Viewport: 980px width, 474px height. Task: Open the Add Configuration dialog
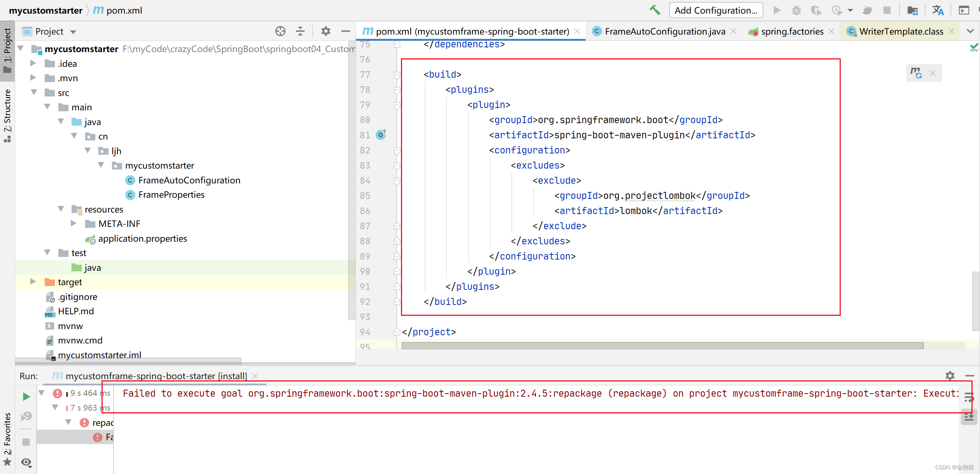tap(716, 10)
